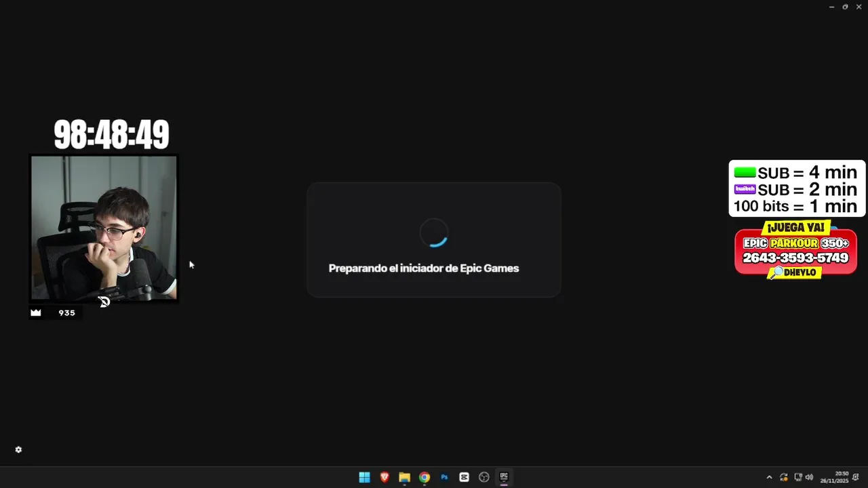Open the notification center icon
This screenshot has height=488, width=868.
point(856,477)
